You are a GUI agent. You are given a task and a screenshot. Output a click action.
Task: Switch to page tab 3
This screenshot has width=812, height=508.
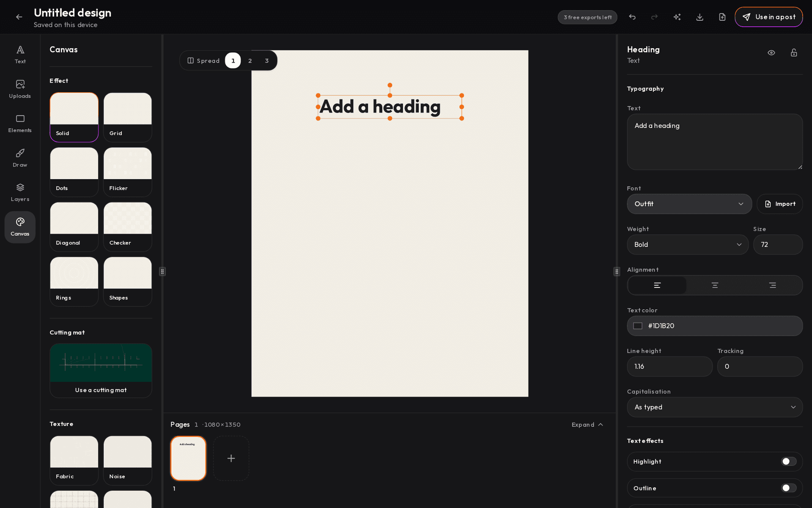tap(267, 61)
